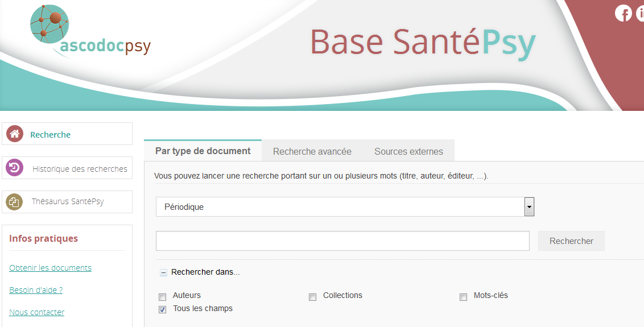Image resolution: width=644 pixels, height=327 pixels.
Task: Switch to Sources externes tab
Action: pyautogui.click(x=408, y=152)
